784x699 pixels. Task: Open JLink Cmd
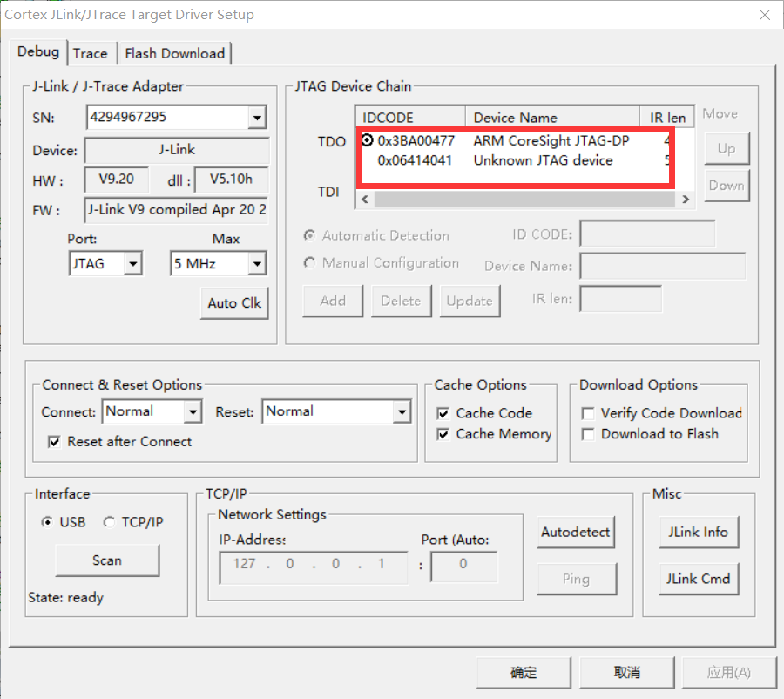(x=699, y=579)
